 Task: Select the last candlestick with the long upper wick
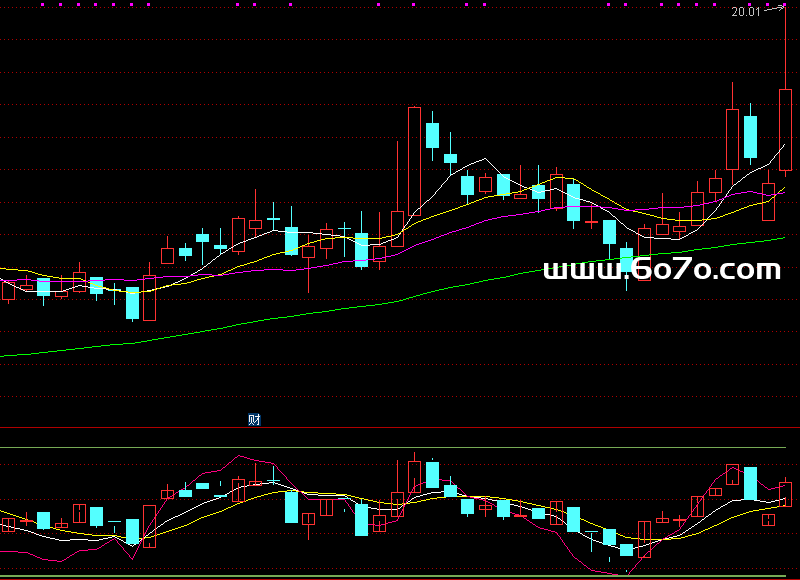click(785, 130)
